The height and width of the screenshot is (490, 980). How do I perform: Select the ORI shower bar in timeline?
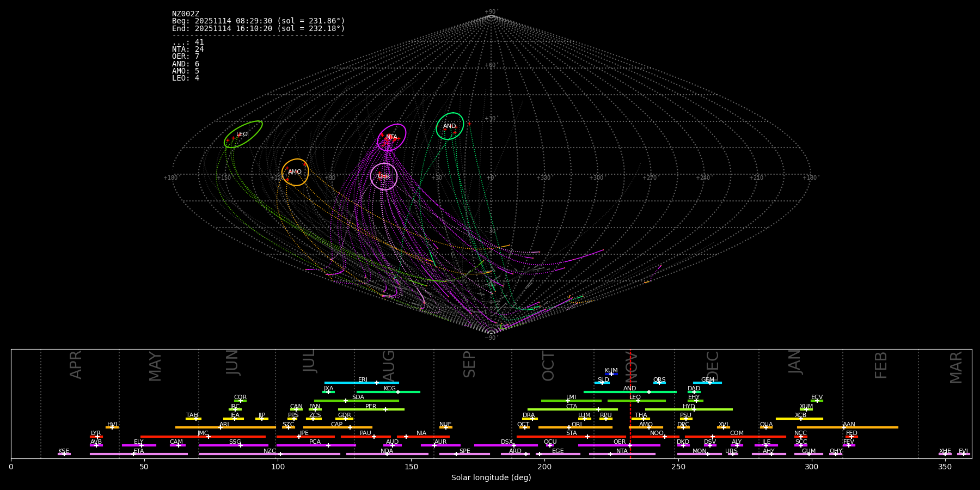[x=575, y=427]
